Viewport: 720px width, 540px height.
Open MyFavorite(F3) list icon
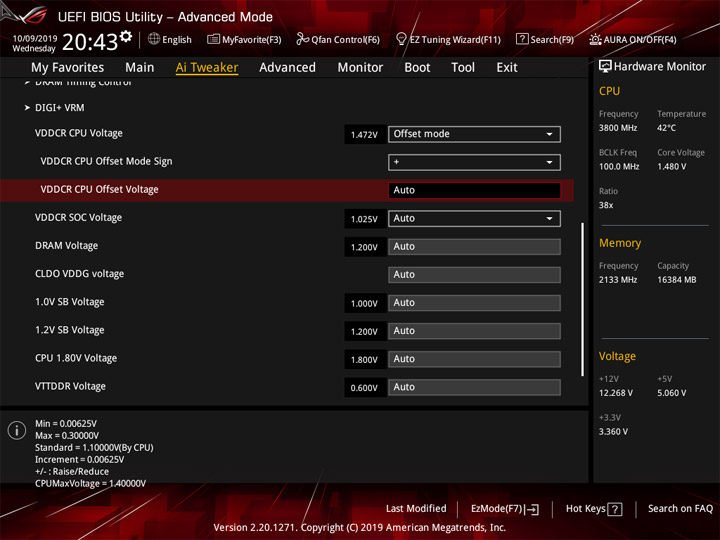213,39
